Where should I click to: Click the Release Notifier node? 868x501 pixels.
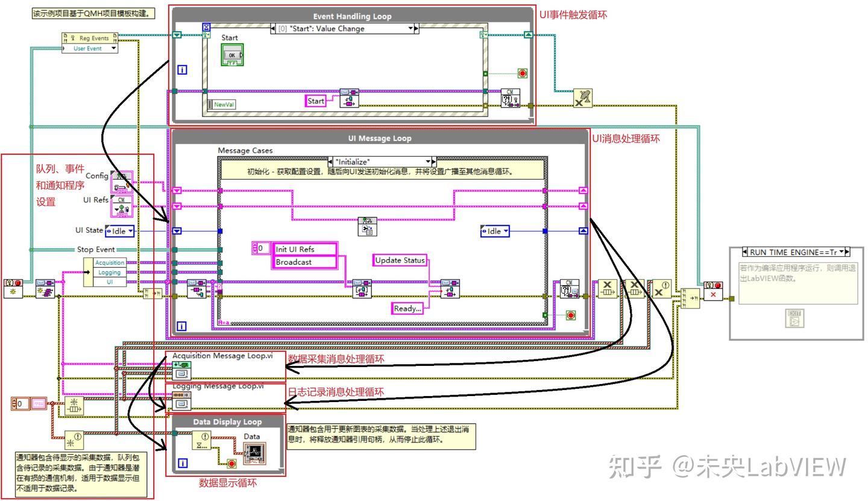[662, 289]
